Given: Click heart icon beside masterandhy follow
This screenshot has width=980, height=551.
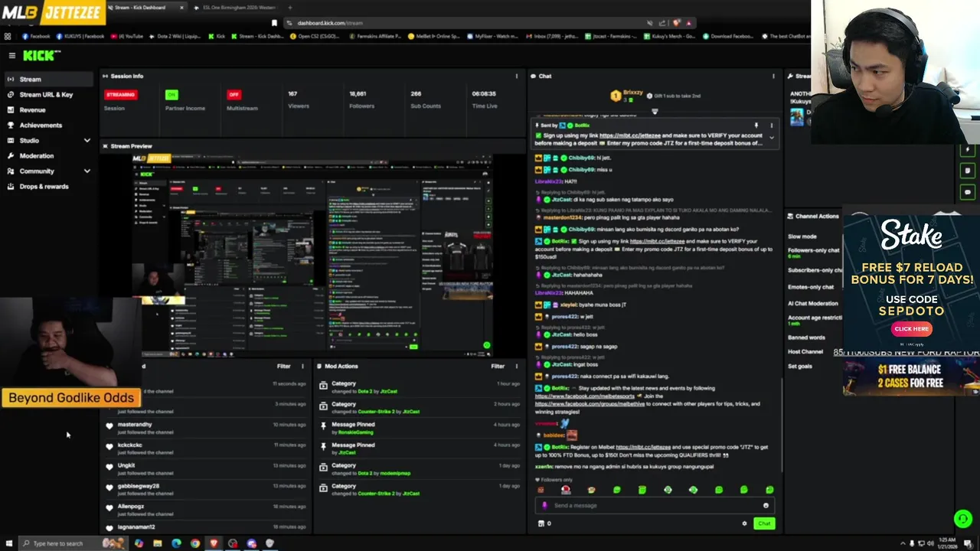Looking at the screenshot, I should [109, 425].
